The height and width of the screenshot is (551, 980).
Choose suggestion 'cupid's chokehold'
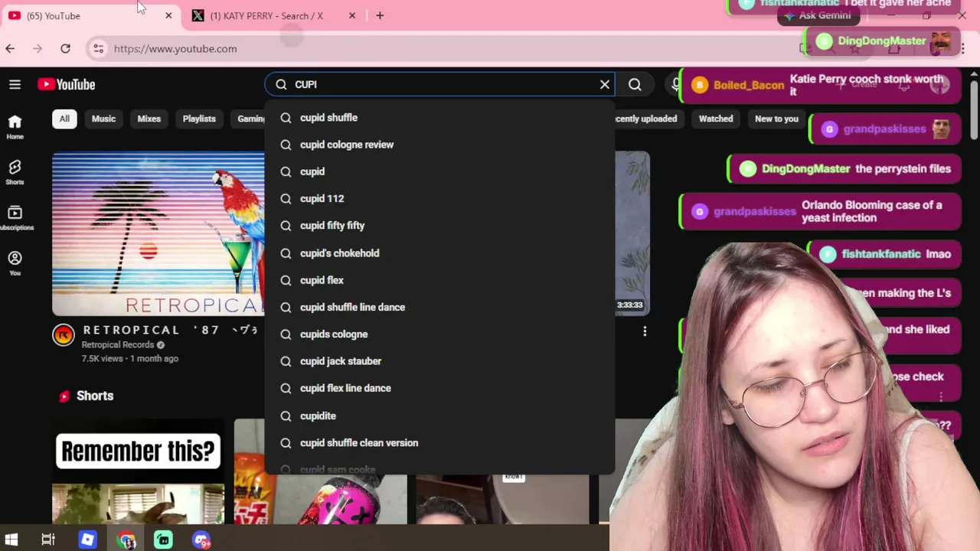pos(439,253)
